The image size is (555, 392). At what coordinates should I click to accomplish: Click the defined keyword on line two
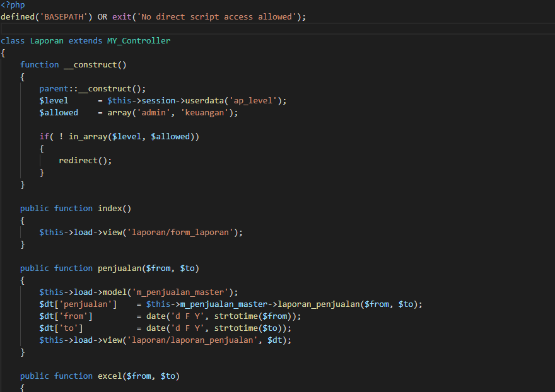[18, 17]
